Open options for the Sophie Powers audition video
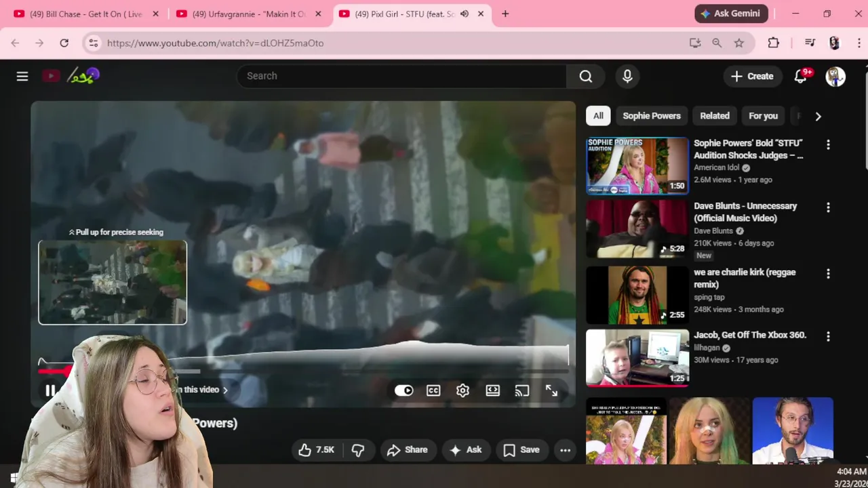 coord(828,144)
